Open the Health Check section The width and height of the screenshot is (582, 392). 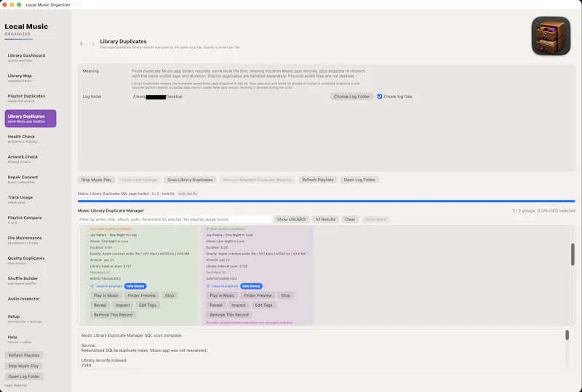pyautogui.click(x=31, y=139)
